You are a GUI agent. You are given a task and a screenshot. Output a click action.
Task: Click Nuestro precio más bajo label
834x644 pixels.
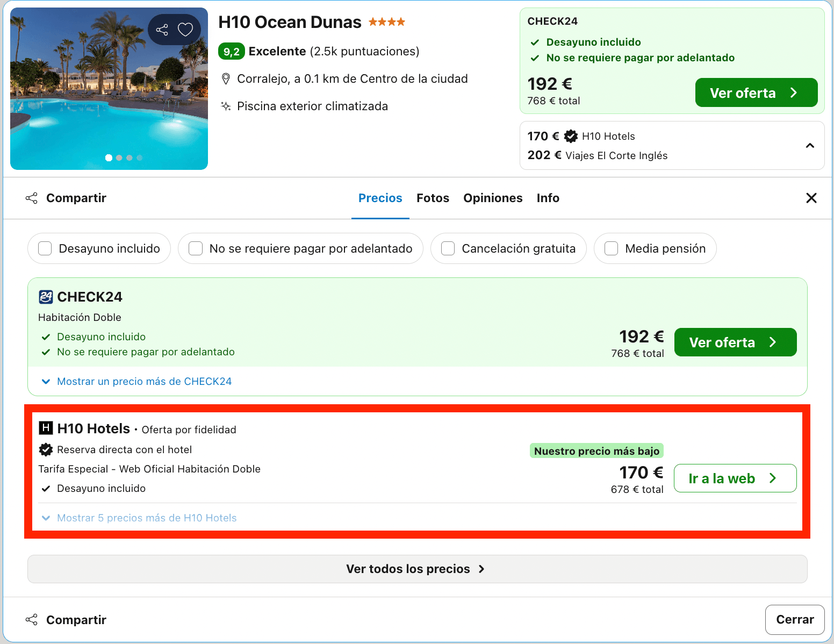click(596, 450)
